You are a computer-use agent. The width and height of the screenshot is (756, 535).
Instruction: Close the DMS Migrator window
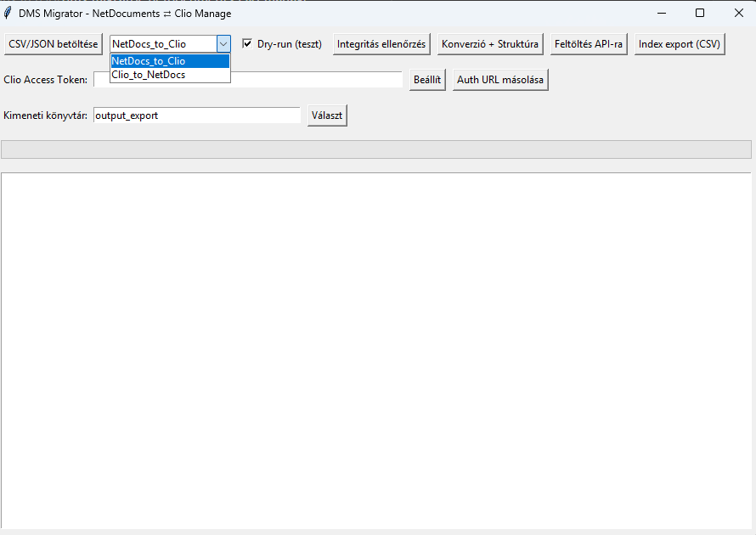coord(739,13)
